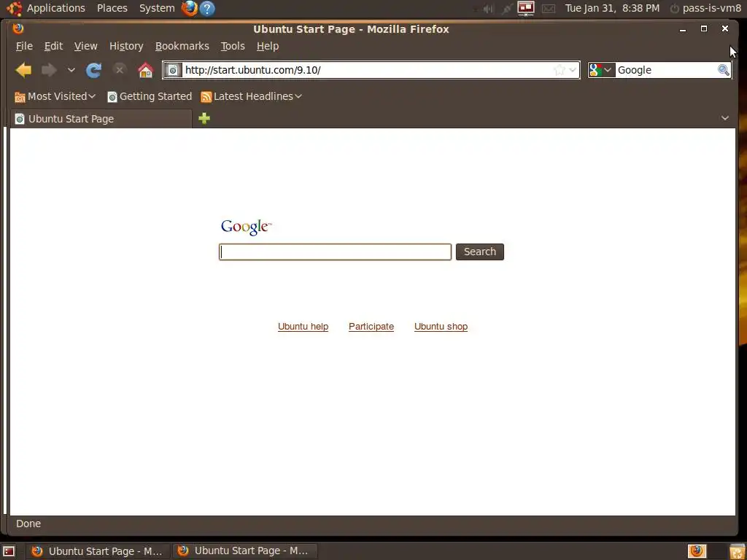
Task: Go back with the yellow Back arrow
Action: (x=23, y=70)
